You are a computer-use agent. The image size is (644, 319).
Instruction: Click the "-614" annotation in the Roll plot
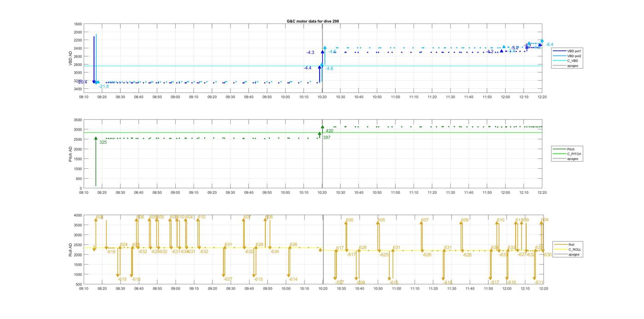[x=293, y=279]
